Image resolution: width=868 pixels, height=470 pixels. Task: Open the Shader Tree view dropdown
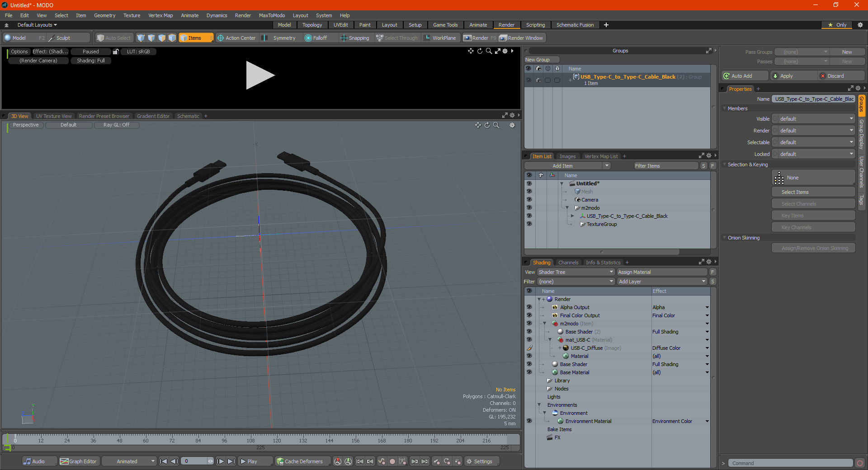pyautogui.click(x=576, y=272)
